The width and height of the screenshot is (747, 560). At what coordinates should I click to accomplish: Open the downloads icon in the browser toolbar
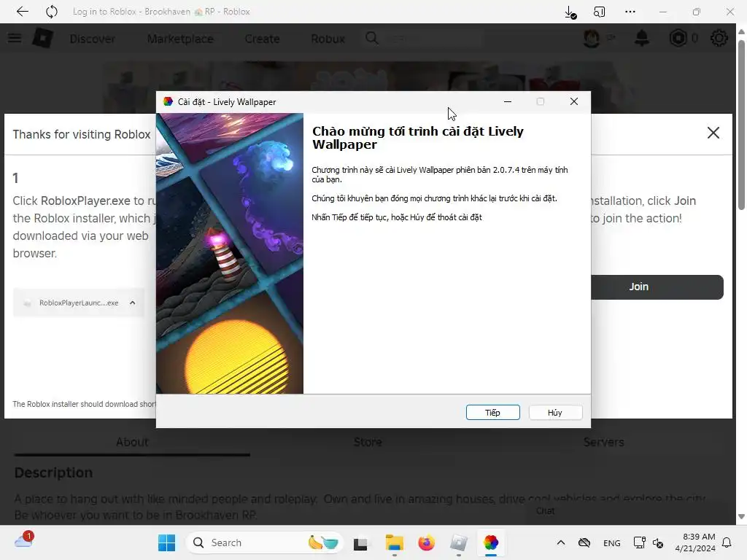pos(570,12)
